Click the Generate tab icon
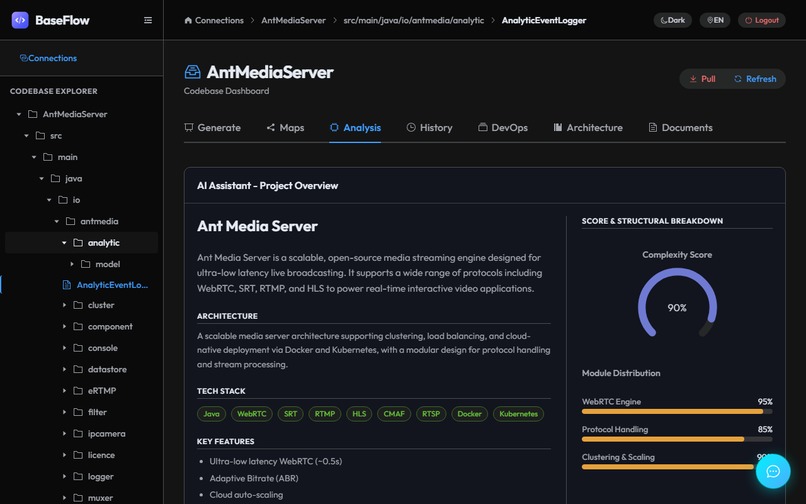This screenshot has width=806, height=504. tap(189, 127)
